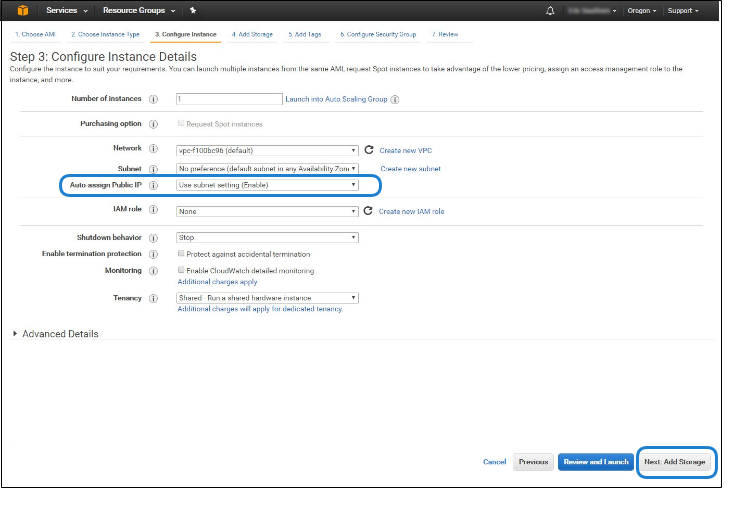Open the notifications bell icon
The image size is (741, 506).
click(x=550, y=10)
